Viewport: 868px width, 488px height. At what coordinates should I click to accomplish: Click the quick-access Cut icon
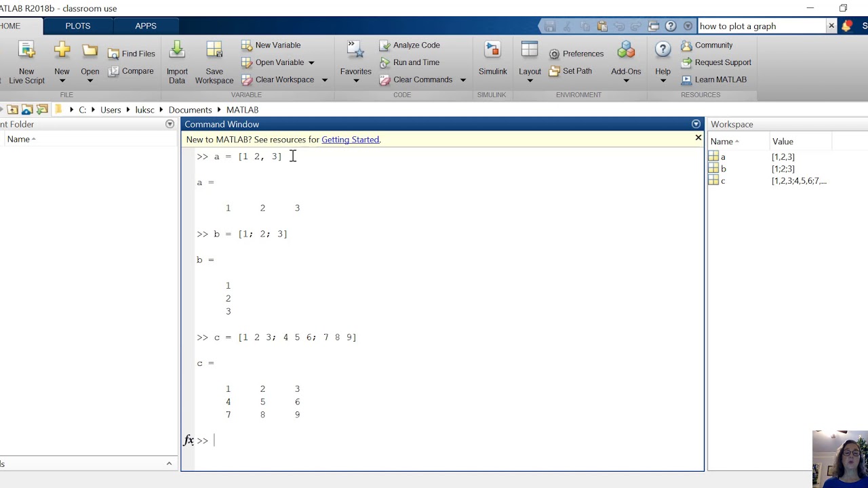coord(568,26)
